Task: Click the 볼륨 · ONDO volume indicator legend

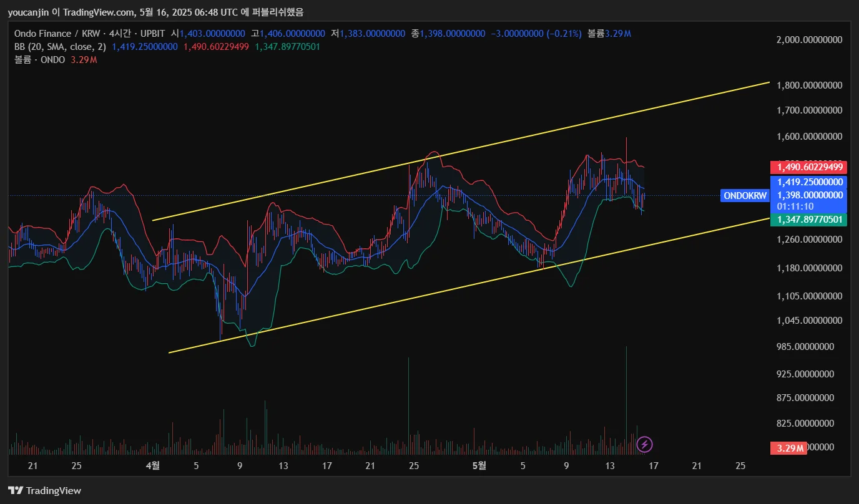Action: 39,60
